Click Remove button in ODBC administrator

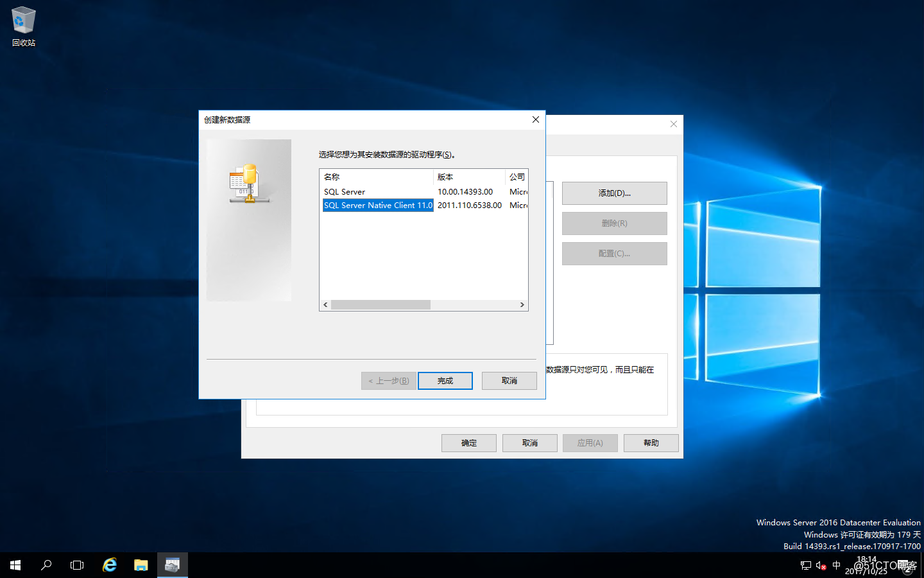(x=615, y=223)
